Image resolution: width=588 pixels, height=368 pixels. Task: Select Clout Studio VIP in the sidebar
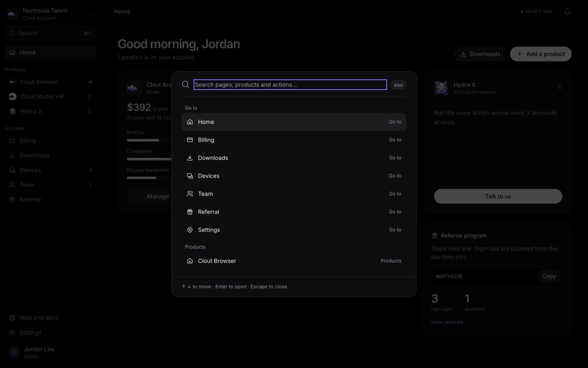pyautogui.click(x=50, y=97)
